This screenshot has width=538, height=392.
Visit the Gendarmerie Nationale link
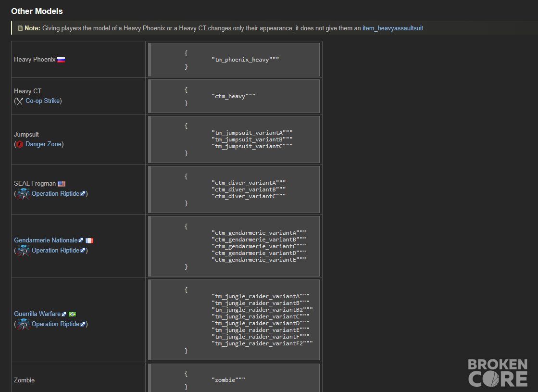coord(46,240)
